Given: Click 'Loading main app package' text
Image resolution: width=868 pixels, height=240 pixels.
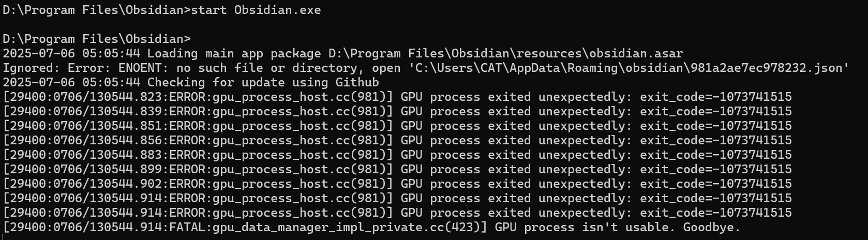Looking at the screenshot, I should pos(234,53).
